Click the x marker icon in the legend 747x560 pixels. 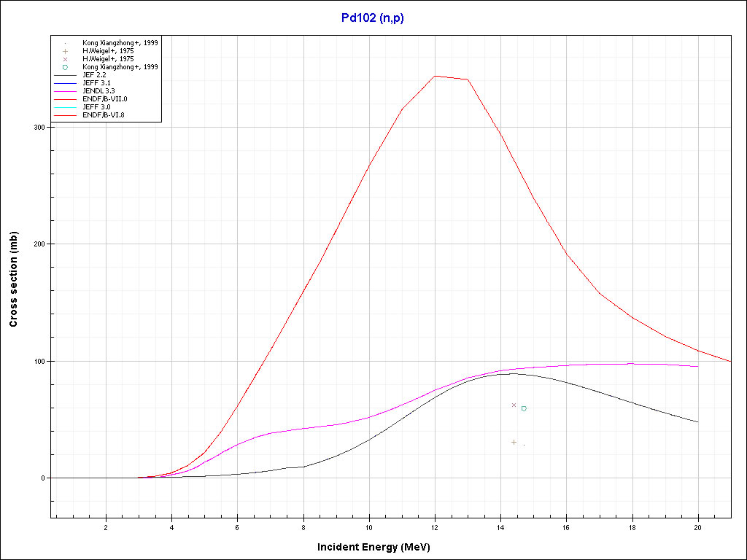(x=65, y=59)
